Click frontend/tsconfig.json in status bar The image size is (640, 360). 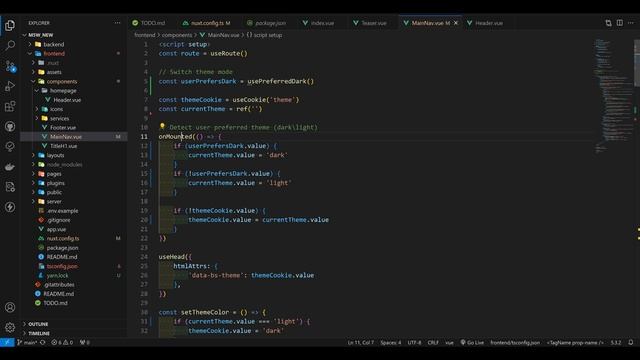pyautogui.click(x=515, y=342)
